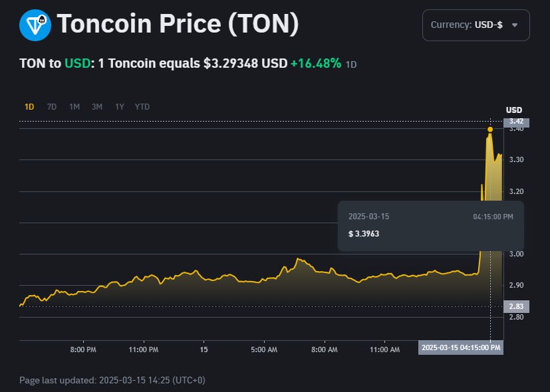Click the green USD text in subtitle
This screenshot has width=550, height=392.
76,64
